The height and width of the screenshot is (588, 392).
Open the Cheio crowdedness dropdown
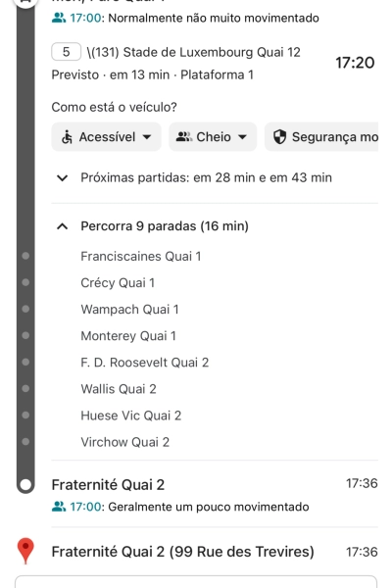pyautogui.click(x=213, y=137)
